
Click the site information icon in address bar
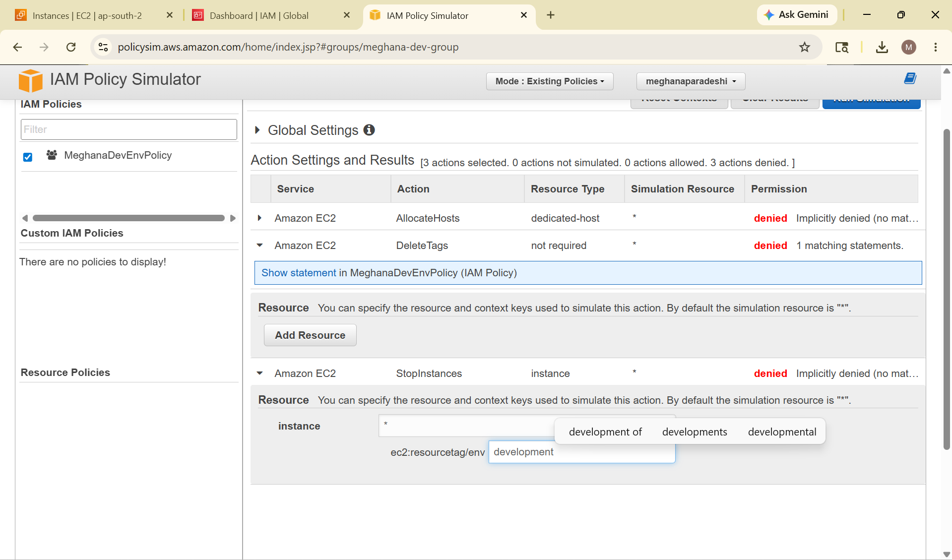click(x=103, y=47)
